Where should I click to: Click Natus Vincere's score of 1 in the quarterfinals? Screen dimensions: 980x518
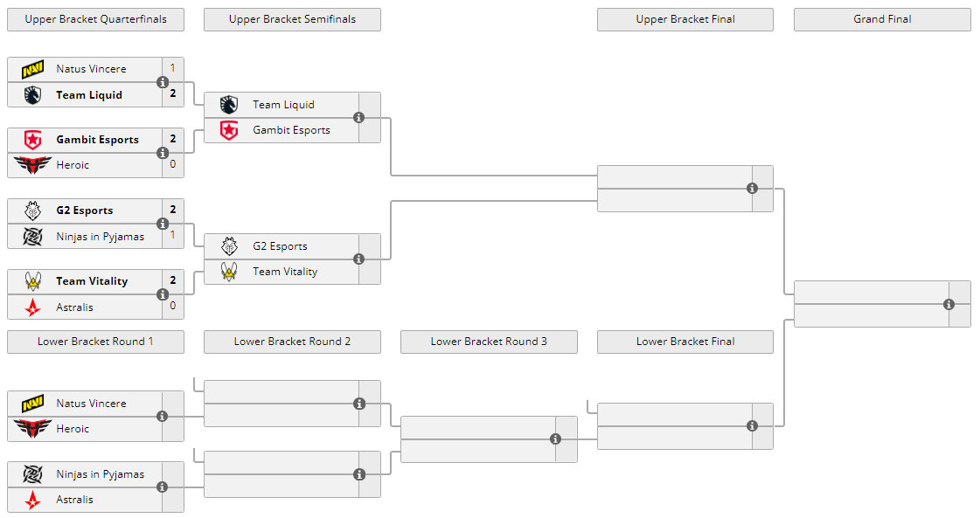(173, 68)
